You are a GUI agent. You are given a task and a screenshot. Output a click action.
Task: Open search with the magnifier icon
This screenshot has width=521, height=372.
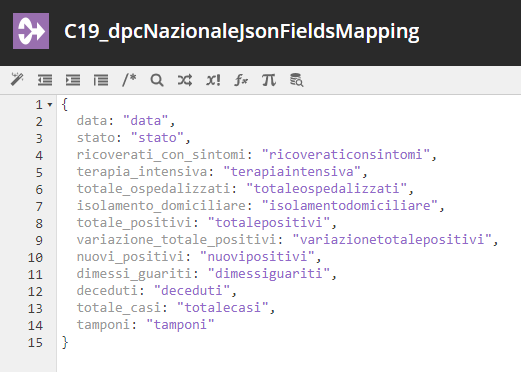point(157,80)
